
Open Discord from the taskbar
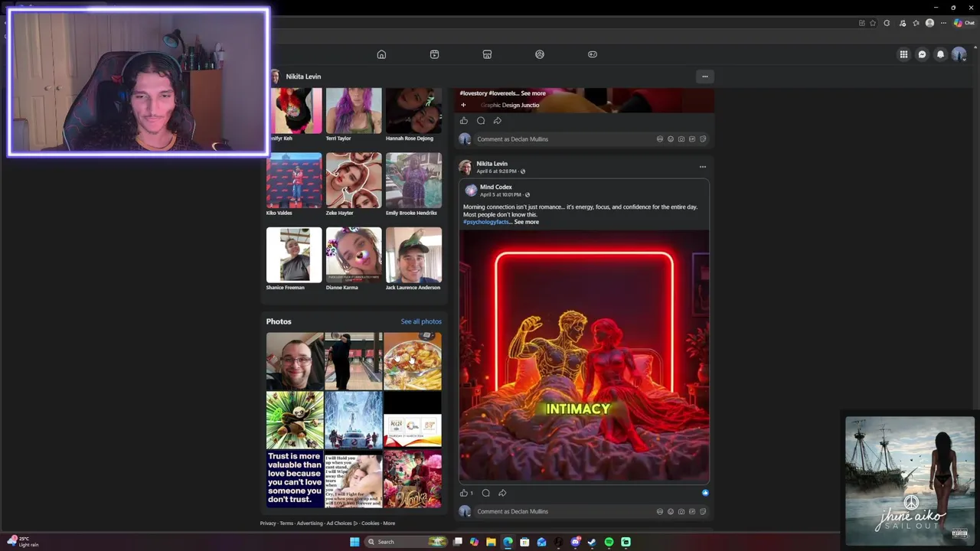point(575,542)
